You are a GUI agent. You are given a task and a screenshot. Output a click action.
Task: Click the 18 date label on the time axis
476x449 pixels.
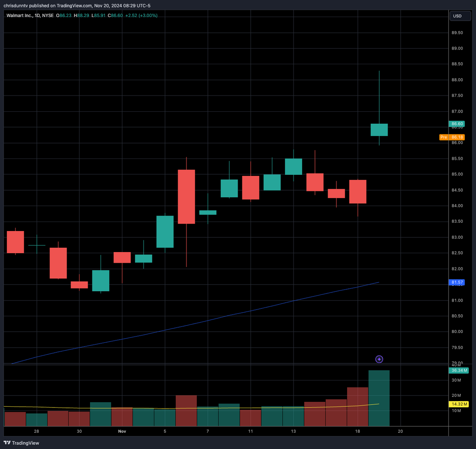coord(358,431)
